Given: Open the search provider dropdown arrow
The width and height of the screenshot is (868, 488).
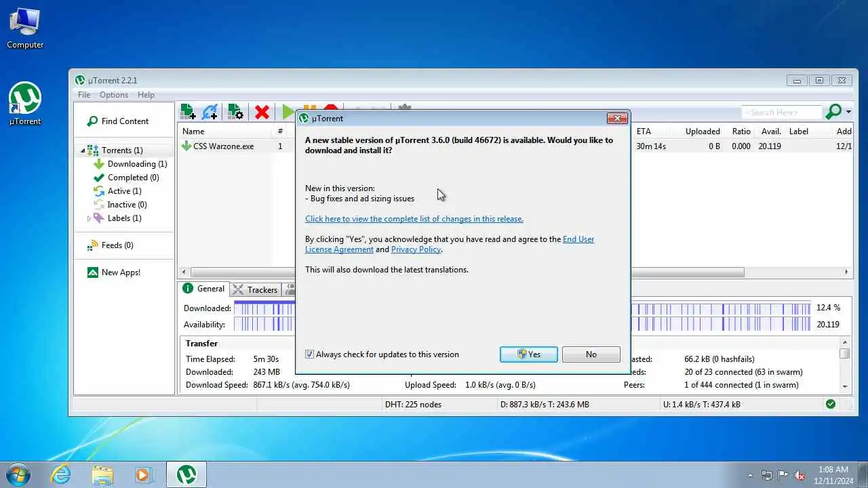Looking at the screenshot, I should point(848,113).
